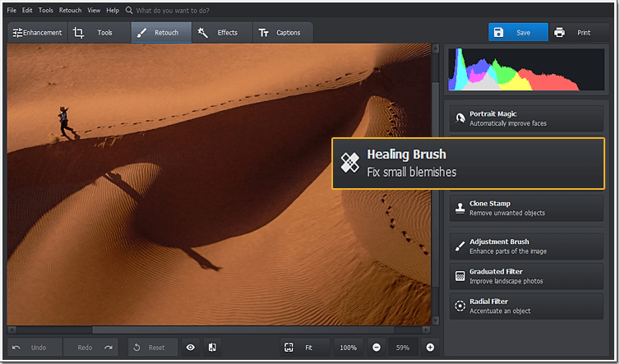Switch to the Captions tab

[283, 32]
